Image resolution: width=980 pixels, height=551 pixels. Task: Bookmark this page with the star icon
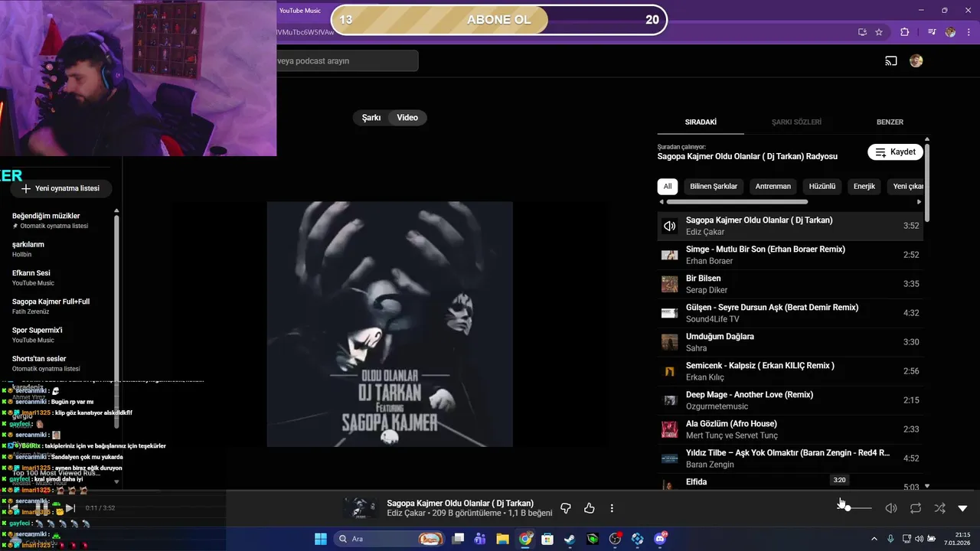[x=879, y=32]
